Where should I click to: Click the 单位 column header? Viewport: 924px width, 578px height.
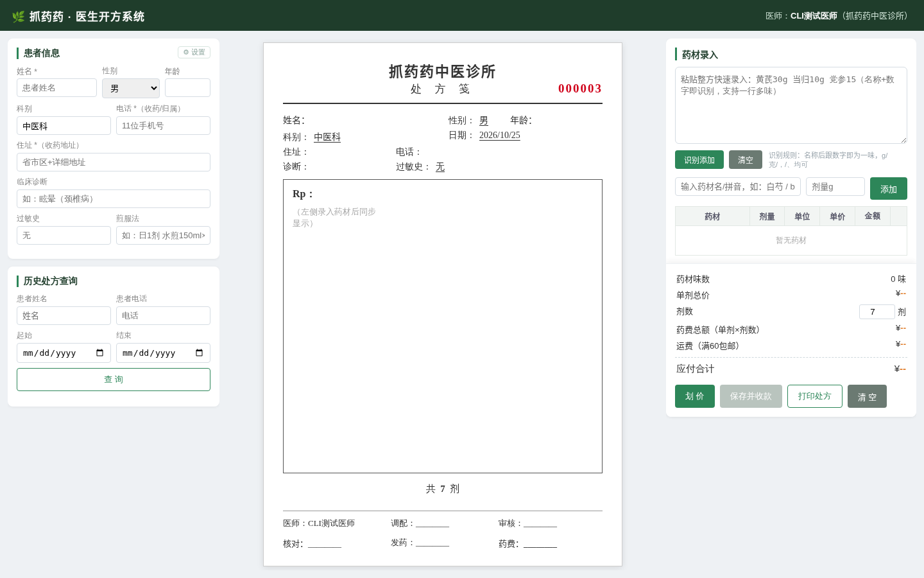click(802, 216)
